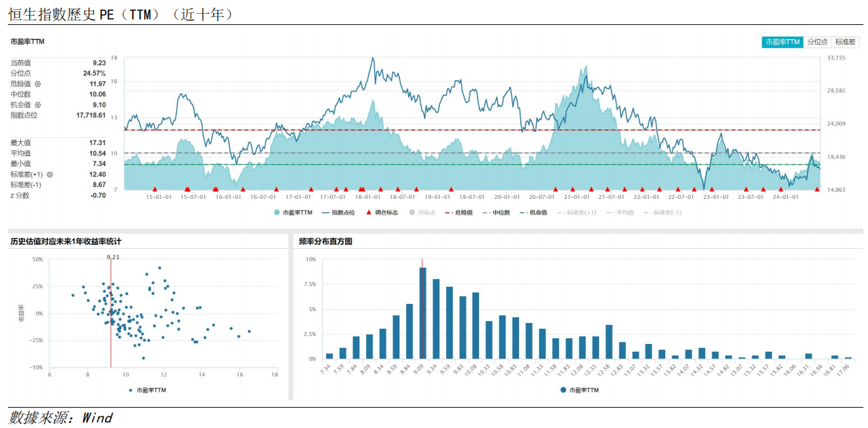Switch to the 标准差 tab at top right
The image size is (868, 428).
coord(844,42)
